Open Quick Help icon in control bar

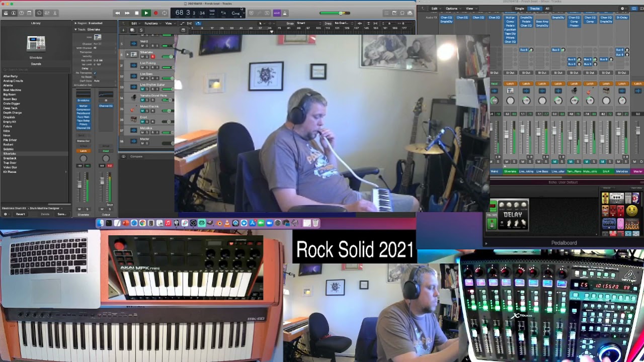pyautogui.click(x=22, y=13)
